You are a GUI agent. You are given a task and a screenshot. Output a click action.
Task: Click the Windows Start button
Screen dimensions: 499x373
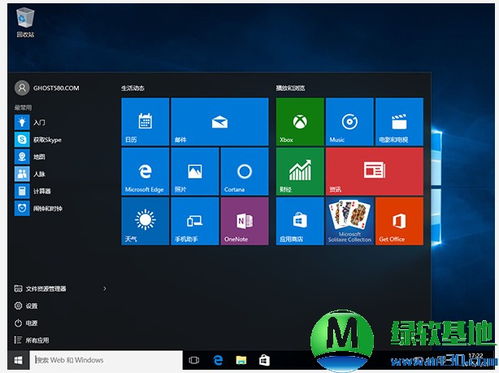pyautogui.click(x=18, y=360)
